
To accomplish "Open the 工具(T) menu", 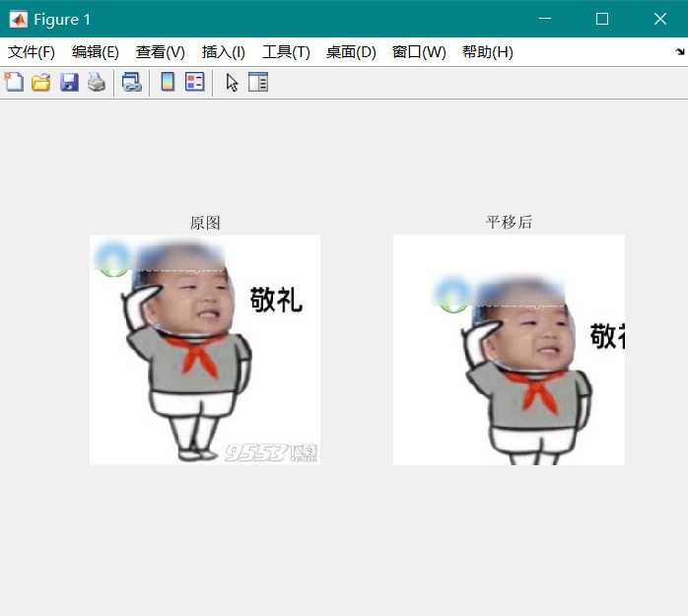I will pos(286,52).
